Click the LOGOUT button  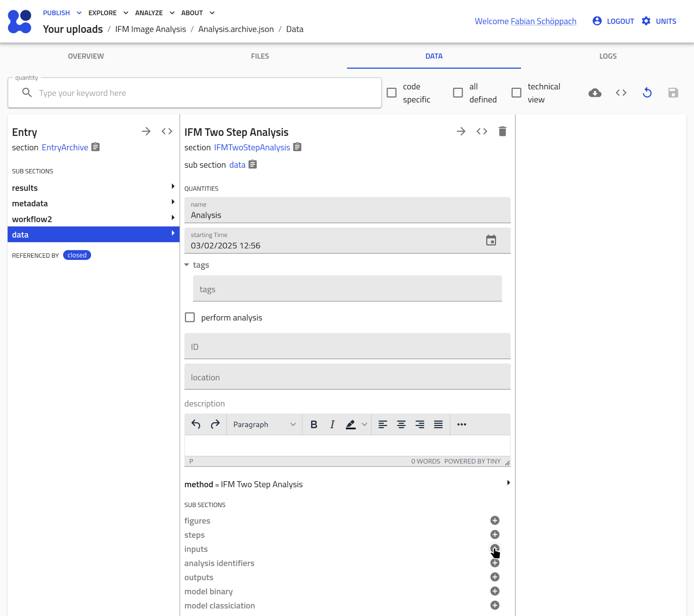620,21
